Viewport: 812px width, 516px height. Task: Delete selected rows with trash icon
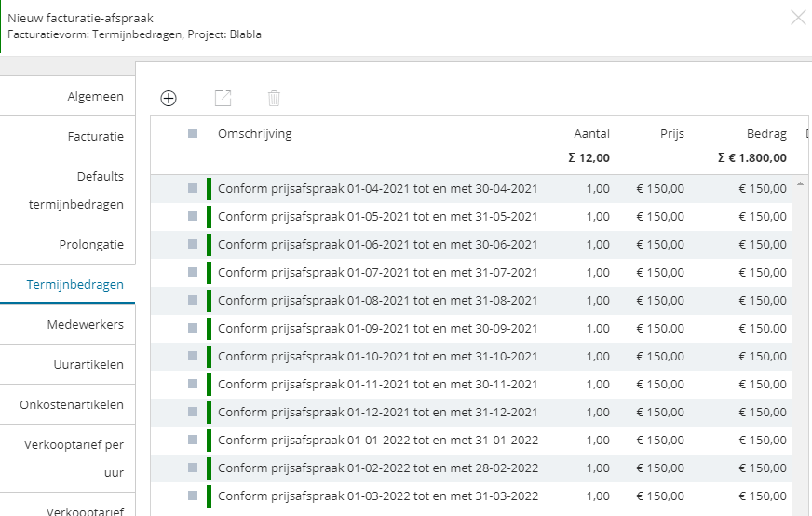(274, 98)
